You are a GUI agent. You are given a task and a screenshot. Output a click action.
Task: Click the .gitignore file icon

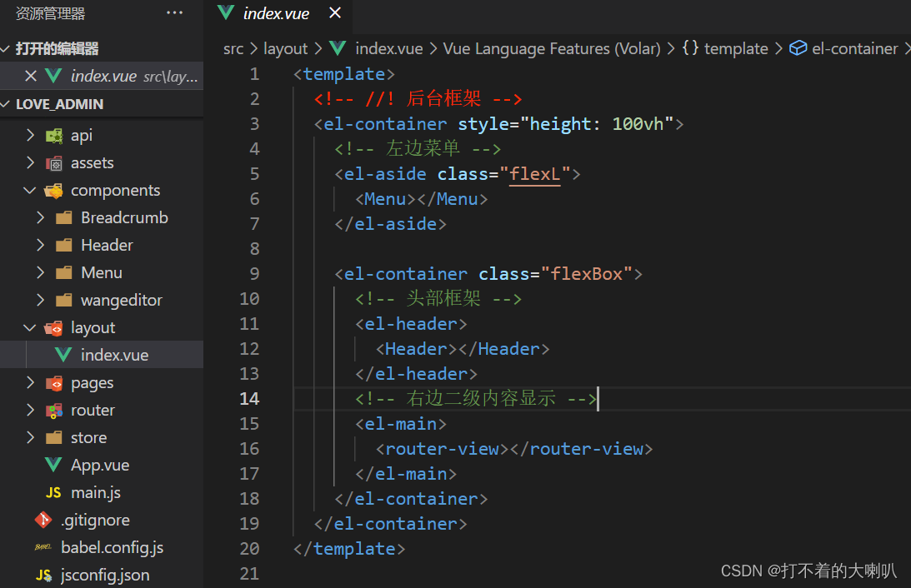tap(44, 520)
